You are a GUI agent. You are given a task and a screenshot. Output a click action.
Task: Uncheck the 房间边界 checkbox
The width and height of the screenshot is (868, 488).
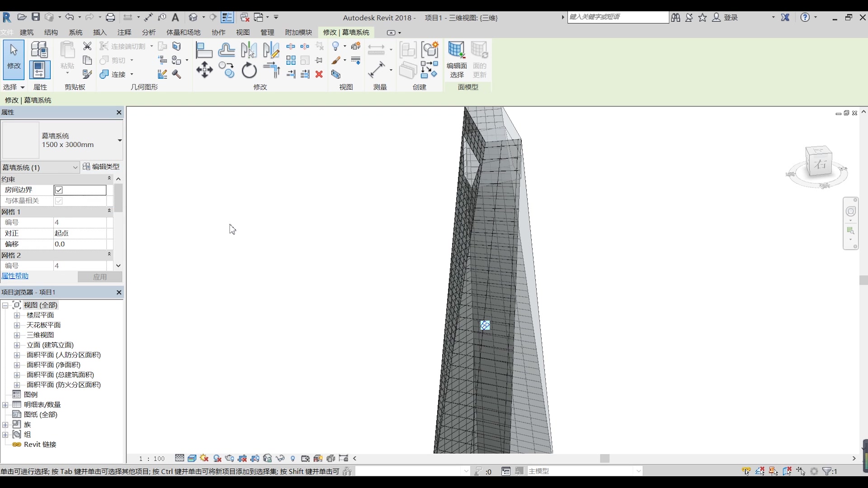click(59, 190)
